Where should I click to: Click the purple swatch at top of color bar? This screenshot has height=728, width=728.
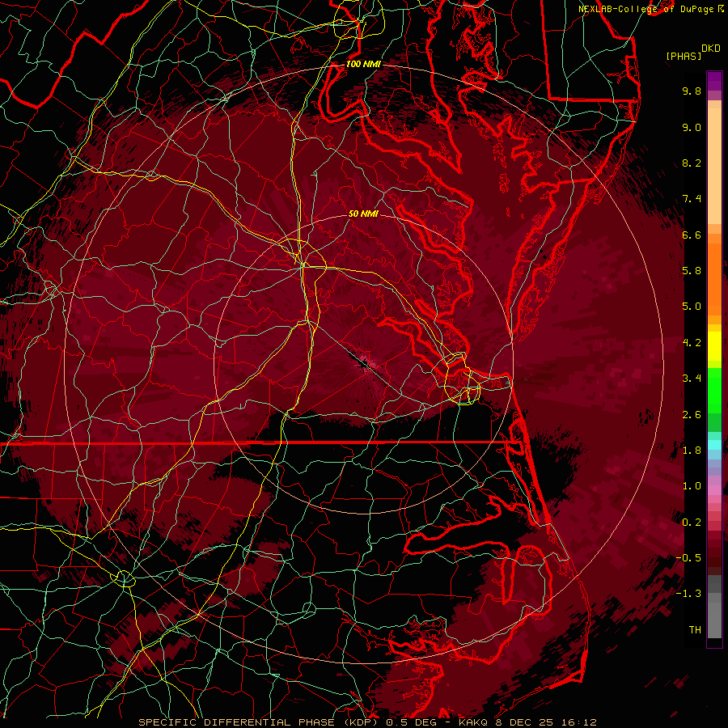coord(714,81)
